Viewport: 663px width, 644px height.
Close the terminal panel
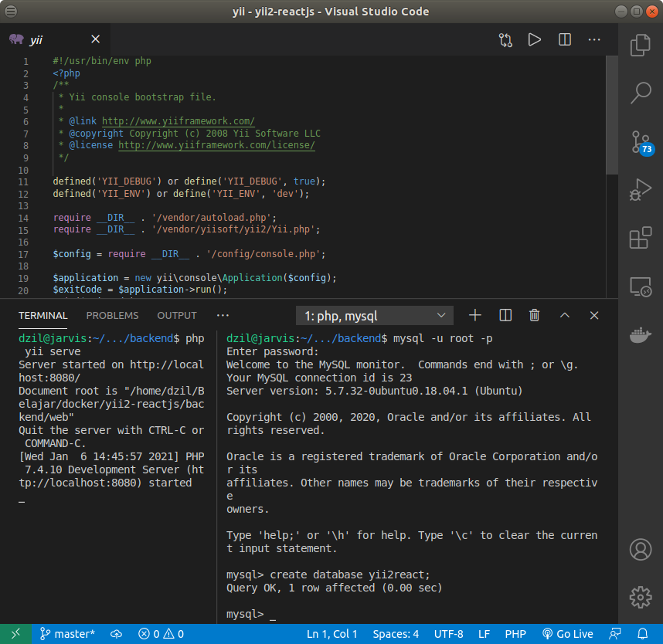594,315
